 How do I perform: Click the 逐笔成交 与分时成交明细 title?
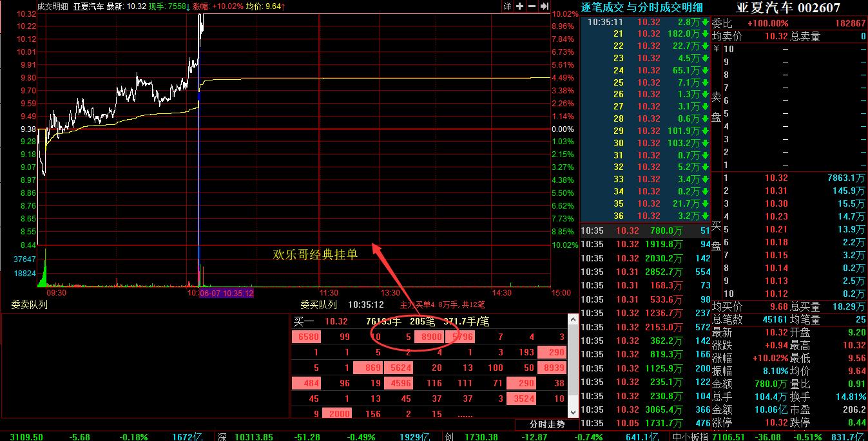pos(642,7)
